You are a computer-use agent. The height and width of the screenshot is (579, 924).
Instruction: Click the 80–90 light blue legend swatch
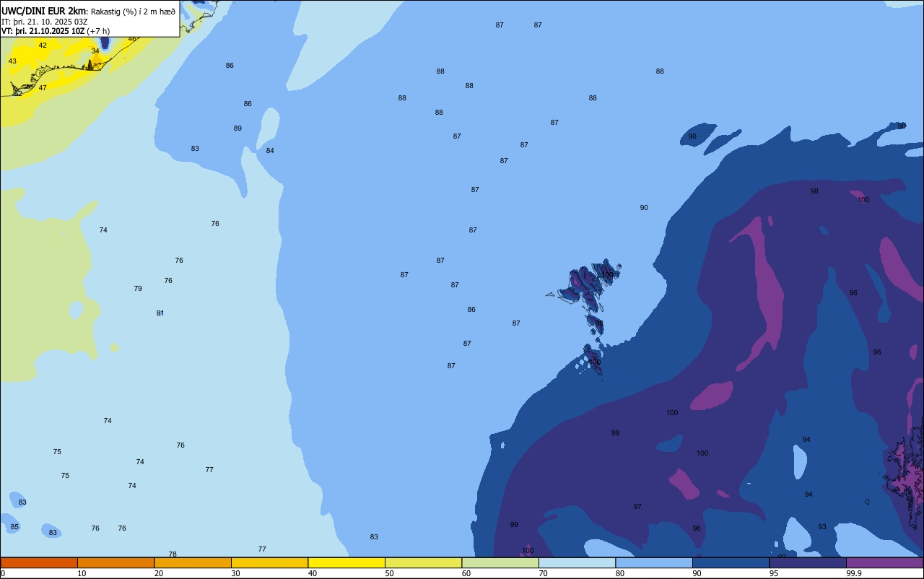pos(654,562)
